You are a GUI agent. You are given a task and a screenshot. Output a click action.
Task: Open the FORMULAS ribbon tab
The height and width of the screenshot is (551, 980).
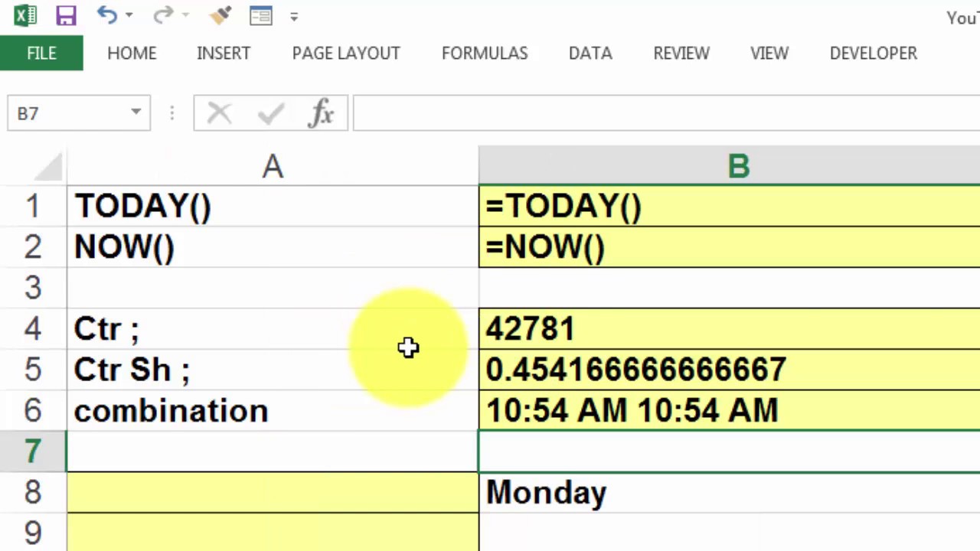point(485,54)
